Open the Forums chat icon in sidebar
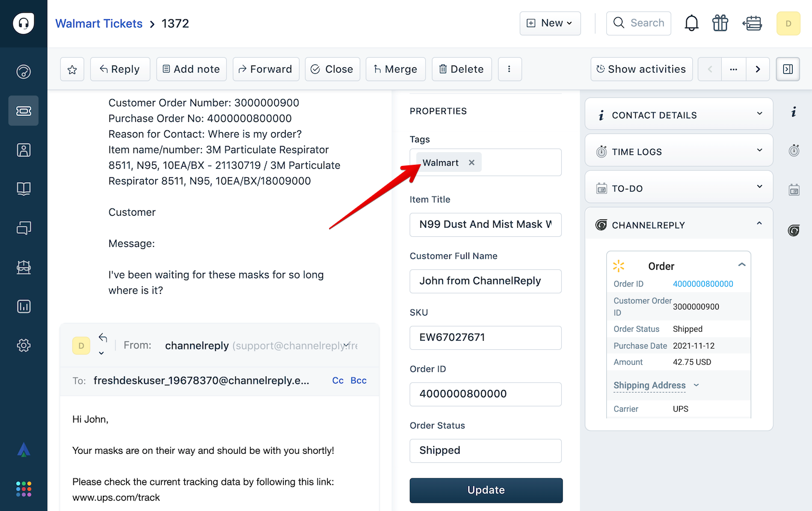 pos(23,228)
